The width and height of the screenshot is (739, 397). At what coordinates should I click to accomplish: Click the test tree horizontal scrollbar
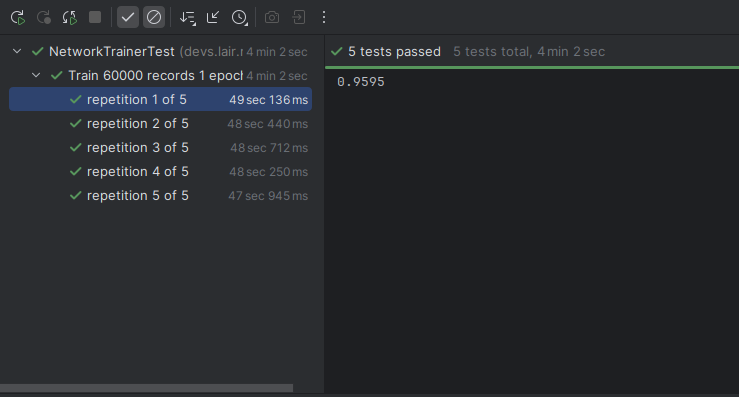[x=146, y=388]
